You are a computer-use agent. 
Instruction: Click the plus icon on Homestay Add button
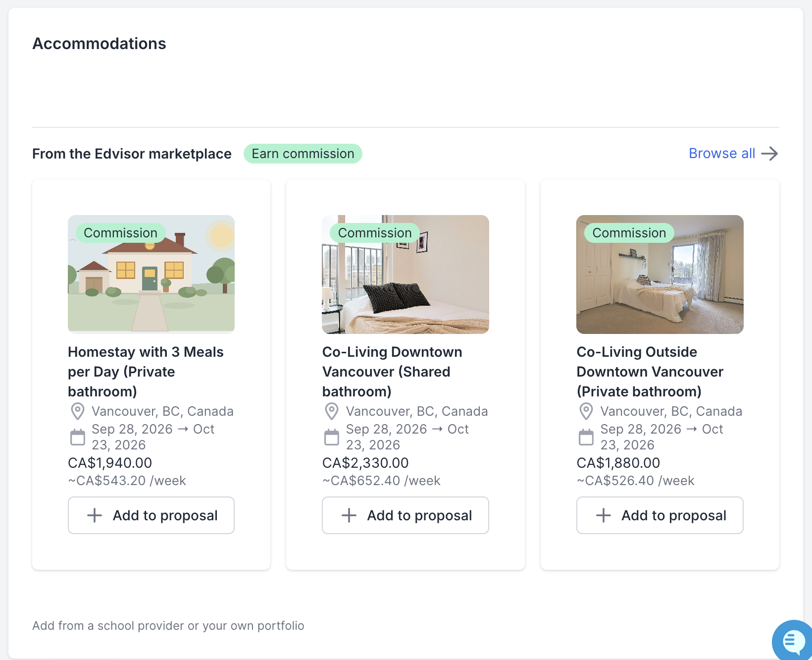coord(95,515)
